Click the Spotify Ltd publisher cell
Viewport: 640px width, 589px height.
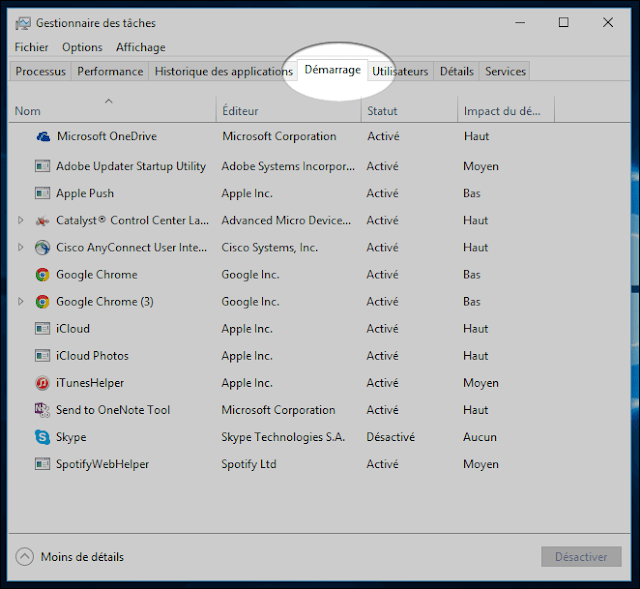pyautogui.click(x=249, y=465)
